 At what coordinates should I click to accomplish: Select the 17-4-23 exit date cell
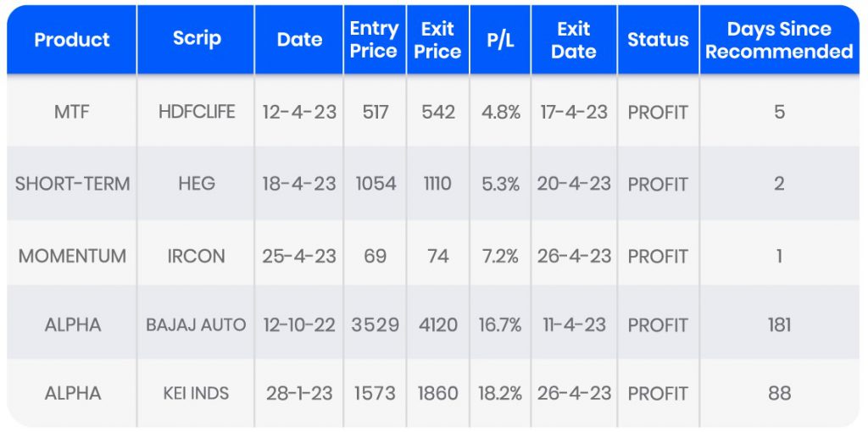tap(574, 112)
